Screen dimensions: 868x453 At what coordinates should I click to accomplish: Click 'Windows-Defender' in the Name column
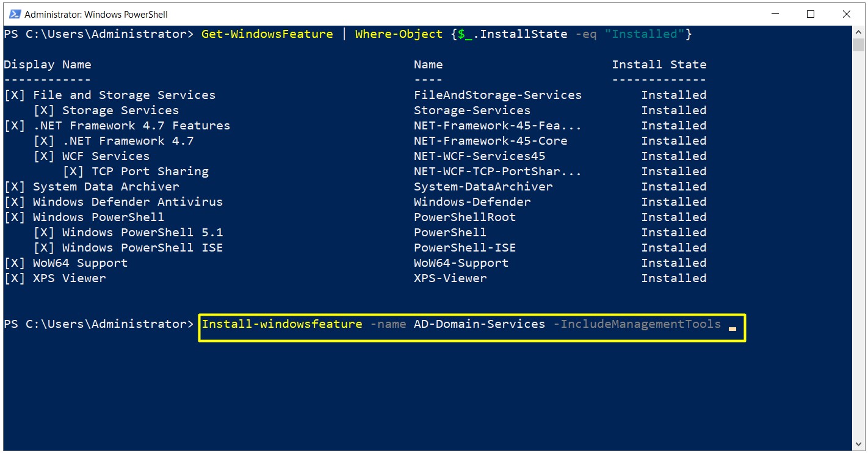click(472, 202)
